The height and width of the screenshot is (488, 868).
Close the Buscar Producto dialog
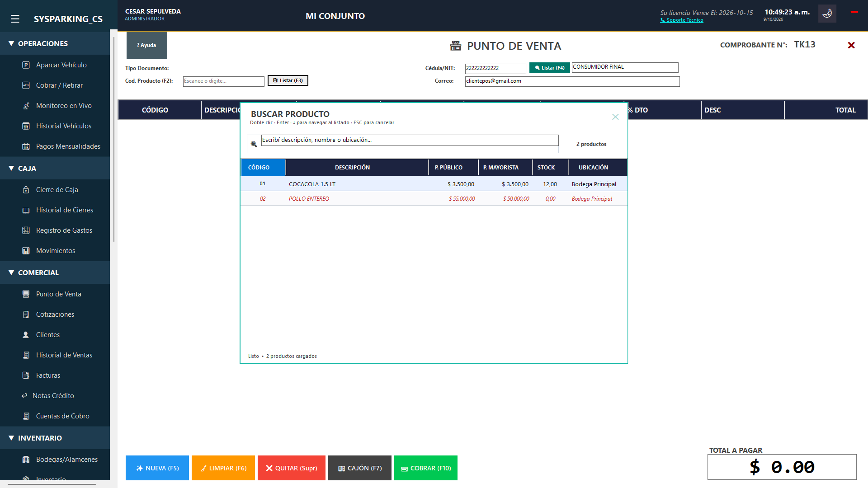[x=615, y=117]
